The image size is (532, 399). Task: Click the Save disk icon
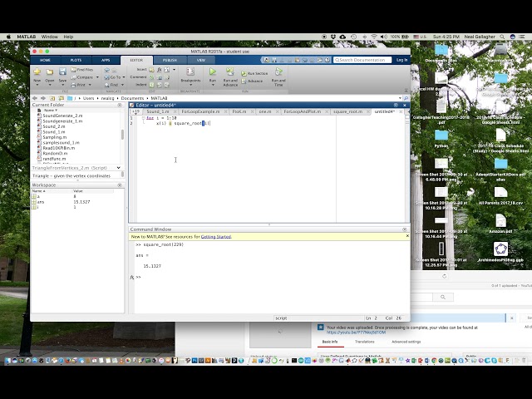point(62,71)
